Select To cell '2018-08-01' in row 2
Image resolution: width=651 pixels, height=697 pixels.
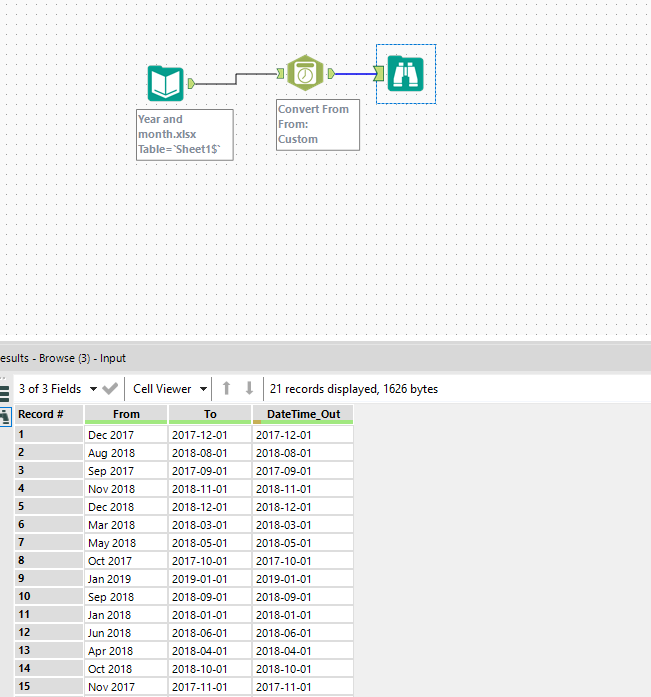pyautogui.click(x=210, y=453)
